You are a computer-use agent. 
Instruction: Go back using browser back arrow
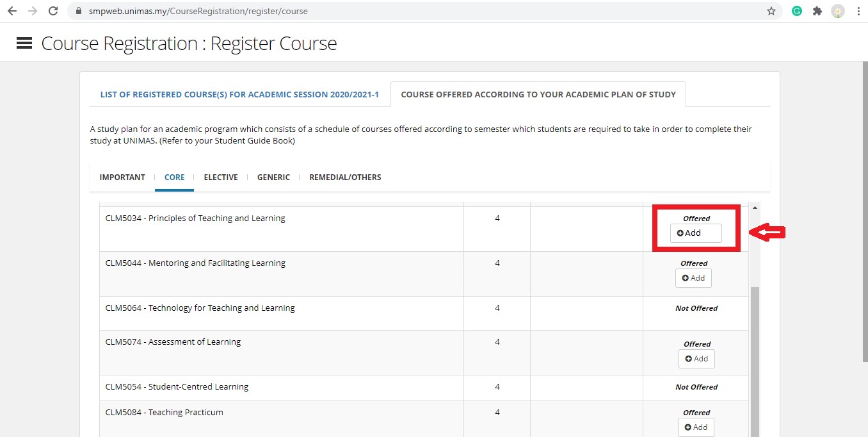(x=12, y=11)
